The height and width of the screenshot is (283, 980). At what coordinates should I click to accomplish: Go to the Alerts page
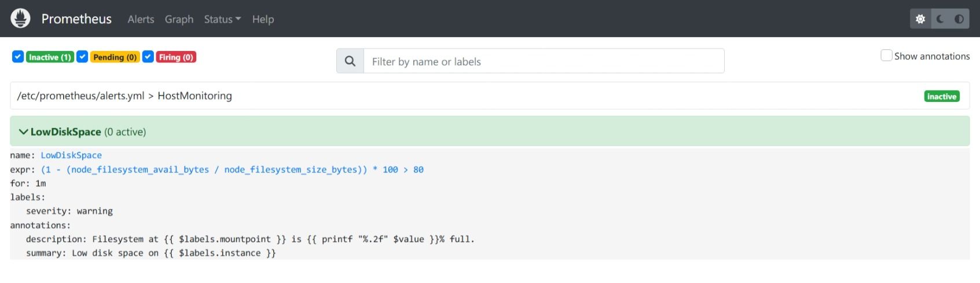click(141, 19)
